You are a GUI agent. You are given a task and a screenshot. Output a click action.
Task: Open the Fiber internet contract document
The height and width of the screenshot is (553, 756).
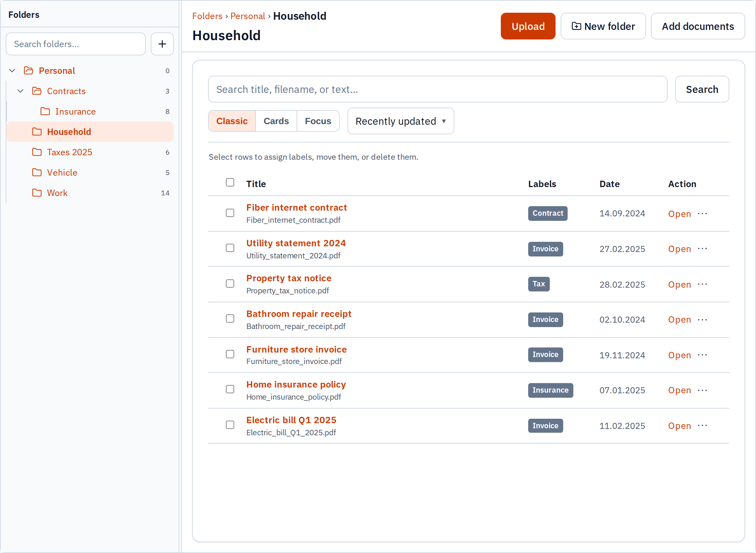(679, 214)
